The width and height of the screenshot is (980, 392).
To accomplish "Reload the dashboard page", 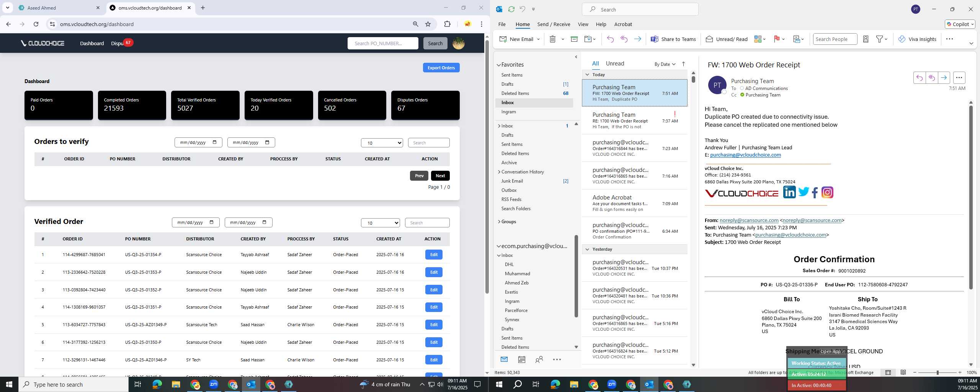I will [36, 24].
